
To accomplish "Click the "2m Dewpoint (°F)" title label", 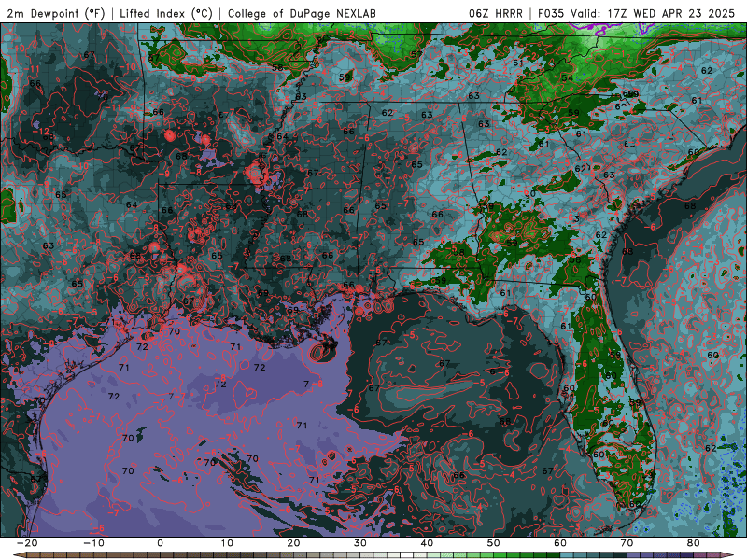I will pos(56,13).
